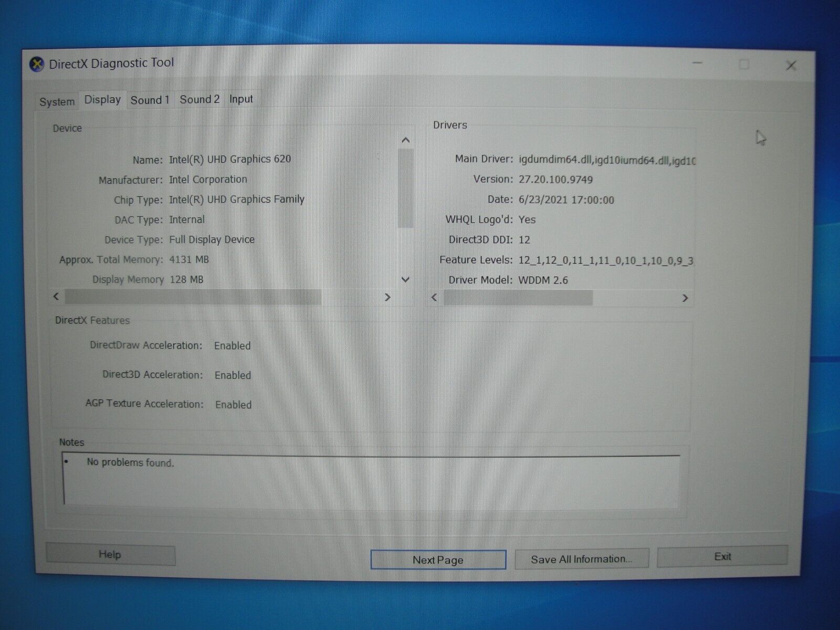The image size is (840, 630).
Task: Click the Notes text box
Action: [x=371, y=480]
